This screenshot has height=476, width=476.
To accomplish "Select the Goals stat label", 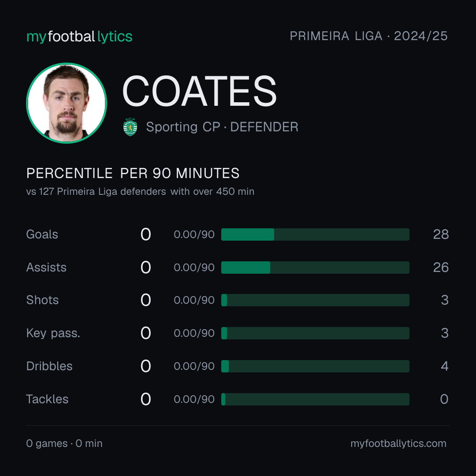I will (x=42, y=234).
